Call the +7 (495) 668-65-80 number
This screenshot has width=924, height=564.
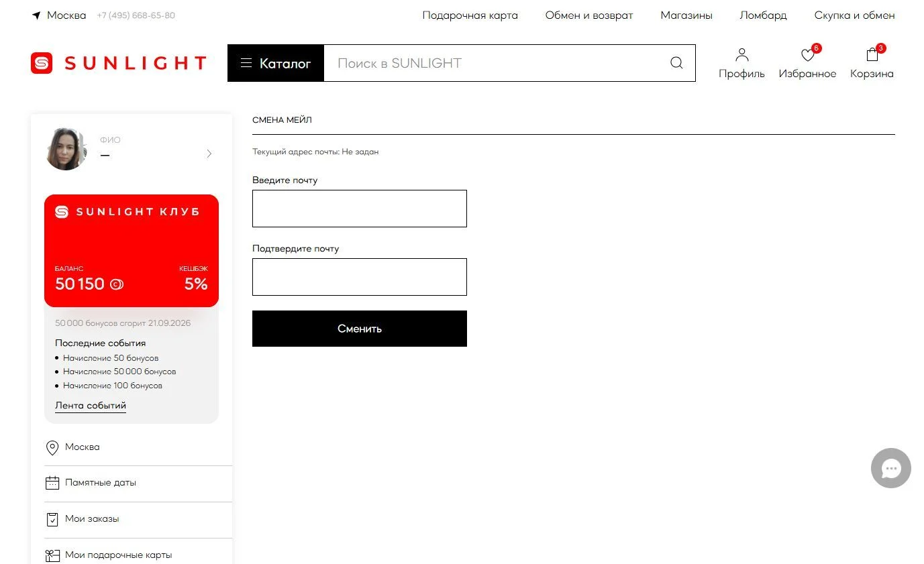tap(136, 15)
